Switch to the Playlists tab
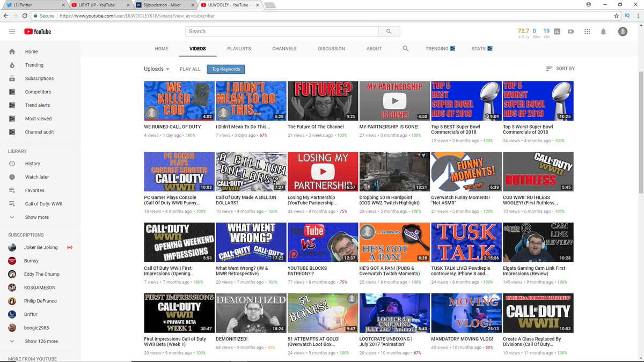The image size is (644, 362). 239,48
